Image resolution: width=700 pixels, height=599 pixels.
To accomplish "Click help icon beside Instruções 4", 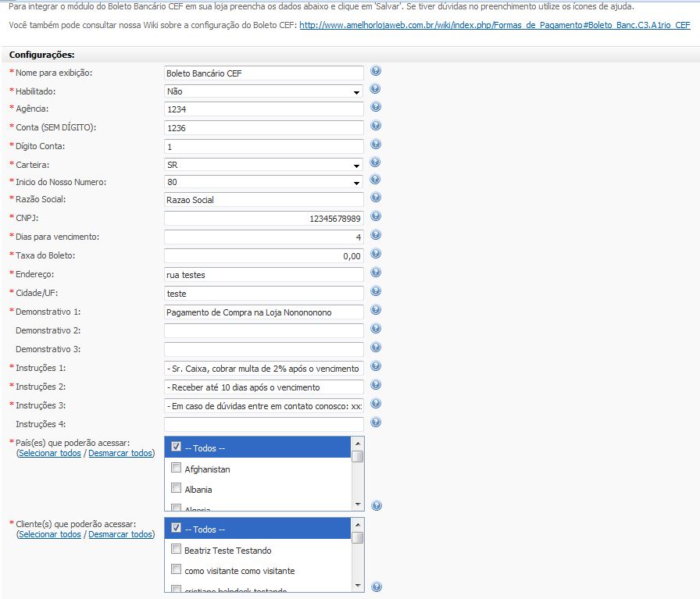I will (376, 422).
